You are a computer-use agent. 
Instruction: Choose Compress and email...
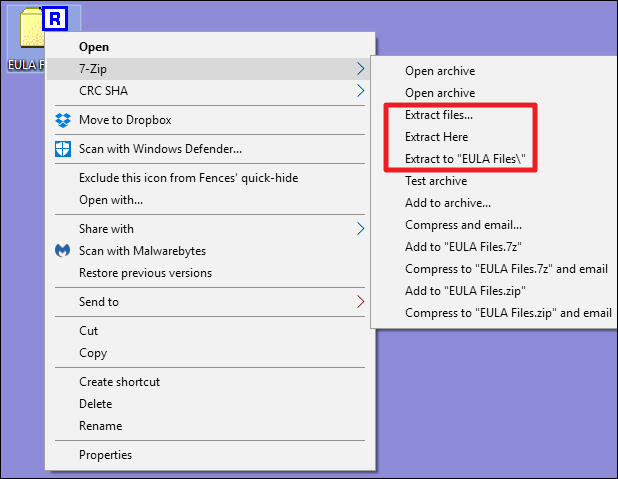point(463,225)
